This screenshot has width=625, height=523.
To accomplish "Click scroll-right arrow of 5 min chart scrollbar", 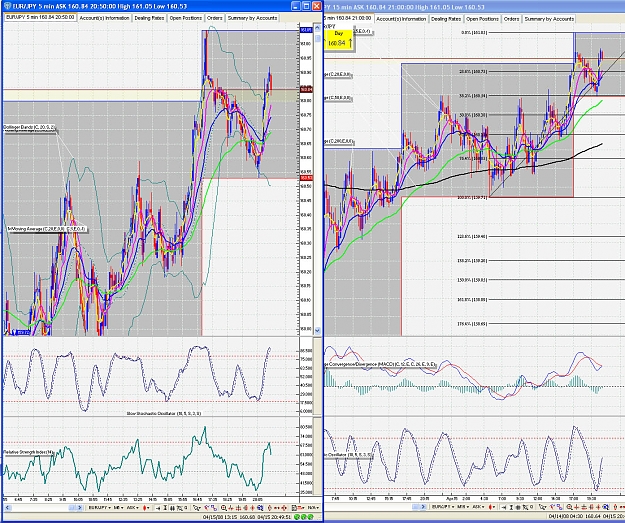I will point(79,508).
